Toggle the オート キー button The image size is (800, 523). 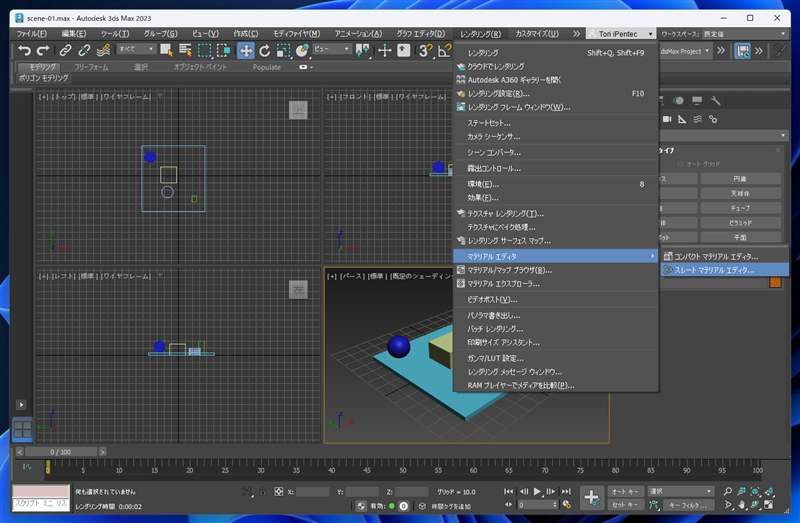pyautogui.click(x=625, y=491)
